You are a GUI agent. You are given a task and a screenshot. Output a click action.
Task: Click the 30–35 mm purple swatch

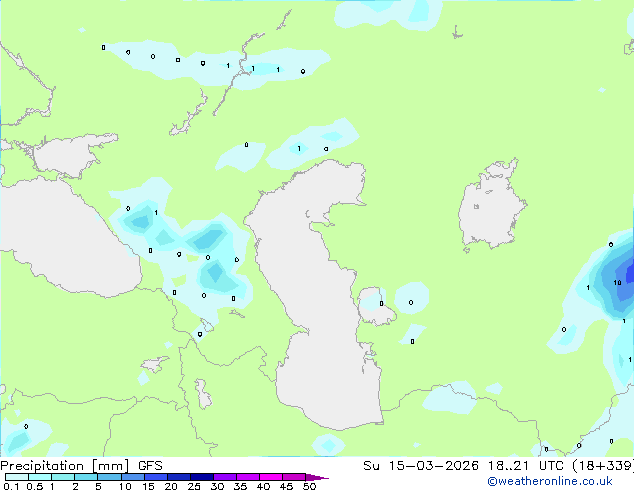(x=224, y=477)
